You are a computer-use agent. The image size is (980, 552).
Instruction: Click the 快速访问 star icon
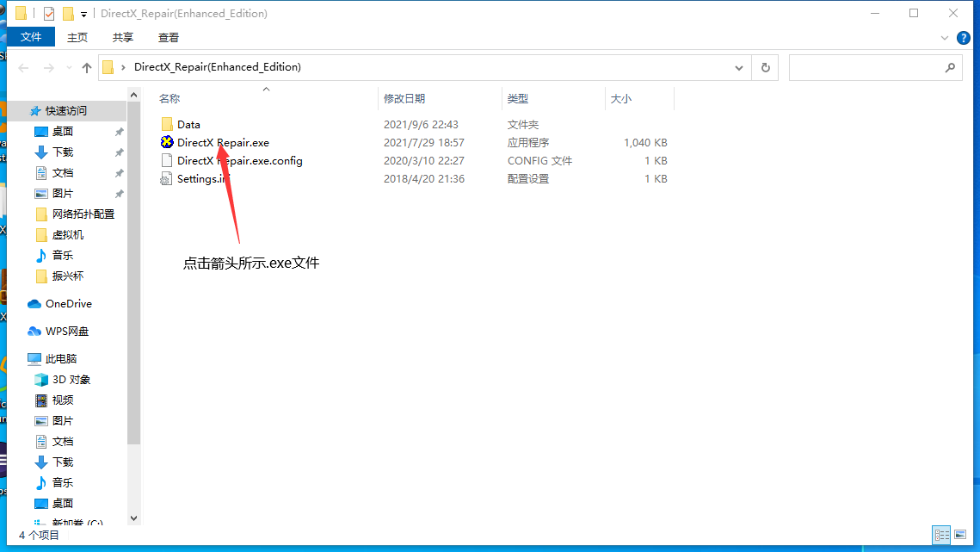click(35, 111)
